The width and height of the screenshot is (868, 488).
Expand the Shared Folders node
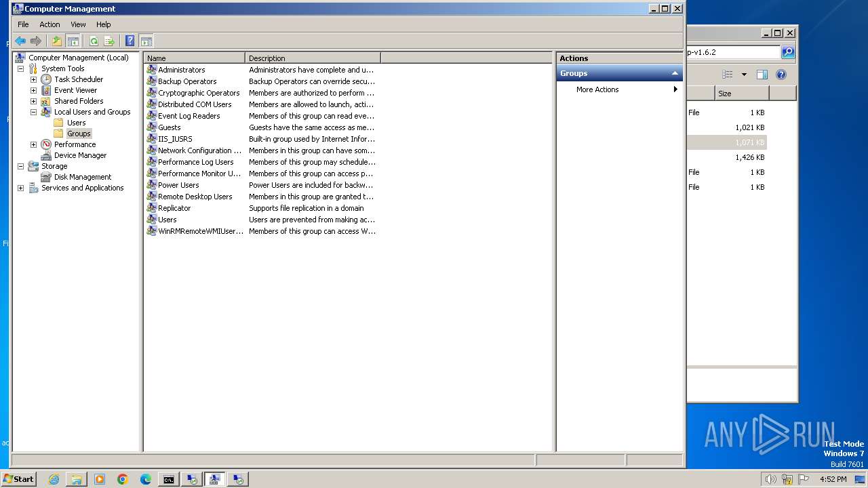point(33,101)
